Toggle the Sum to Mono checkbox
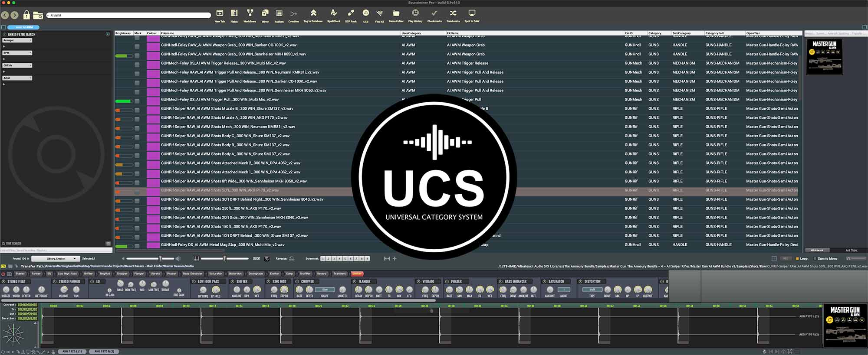868x355 pixels. click(x=815, y=259)
